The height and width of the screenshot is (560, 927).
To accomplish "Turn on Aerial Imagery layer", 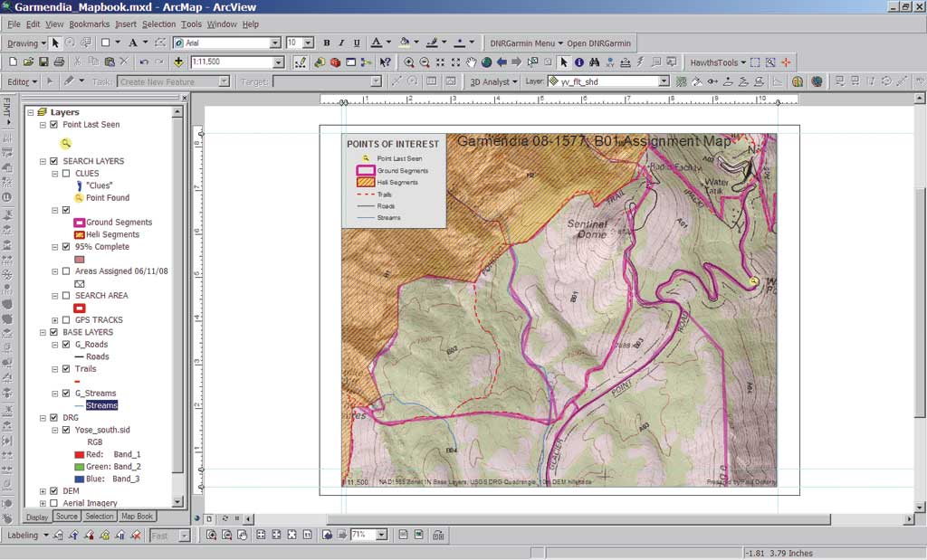I will 54,503.
